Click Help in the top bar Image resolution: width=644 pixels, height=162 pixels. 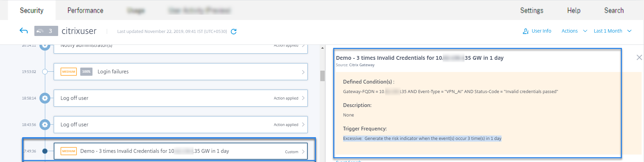point(574,11)
